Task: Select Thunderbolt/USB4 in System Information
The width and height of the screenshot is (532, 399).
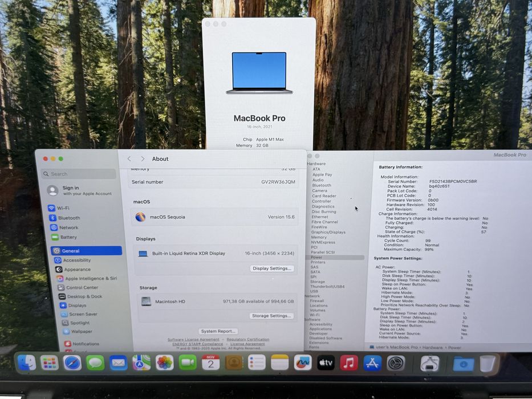Action: 327,287
